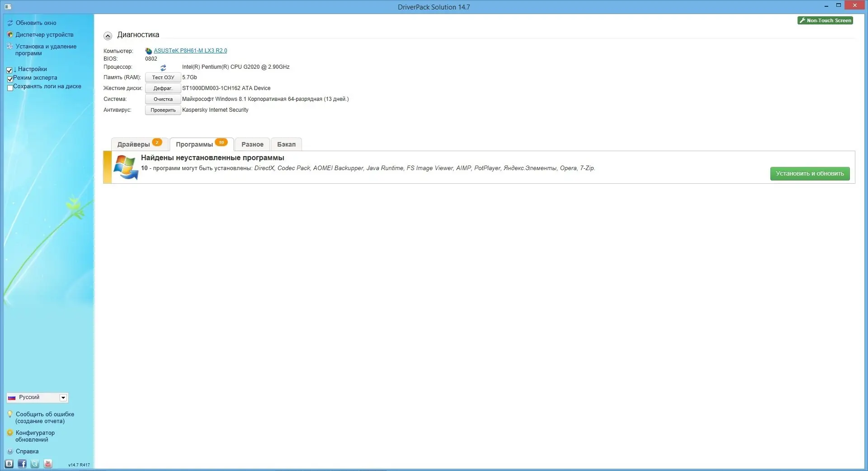Click the refresh arrows icon beside Обновить окно
Viewport: 868px width, 471px height.
pyautogui.click(x=10, y=23)
